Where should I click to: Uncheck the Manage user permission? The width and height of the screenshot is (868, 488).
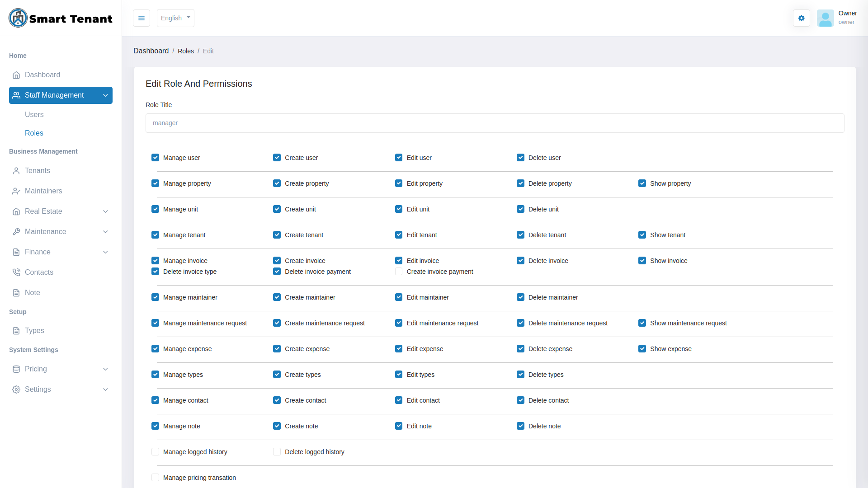pyautogui.click(x=155, y=157)
